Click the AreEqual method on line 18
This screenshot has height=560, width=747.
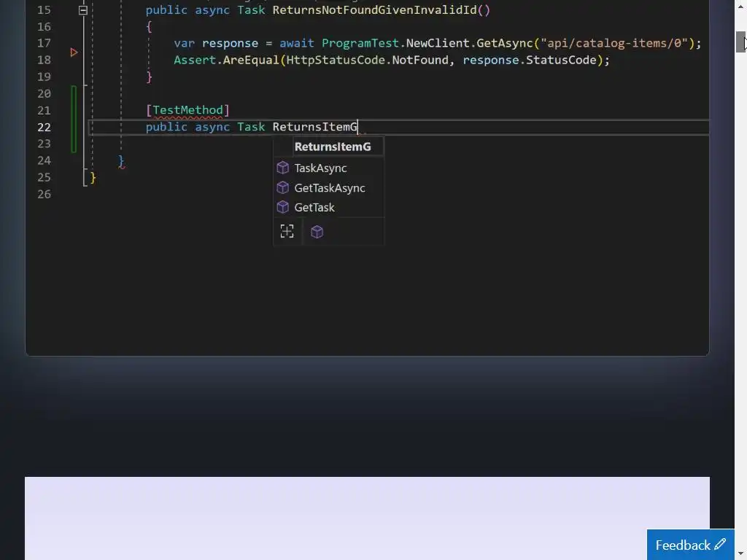click(x=251, y=60)
